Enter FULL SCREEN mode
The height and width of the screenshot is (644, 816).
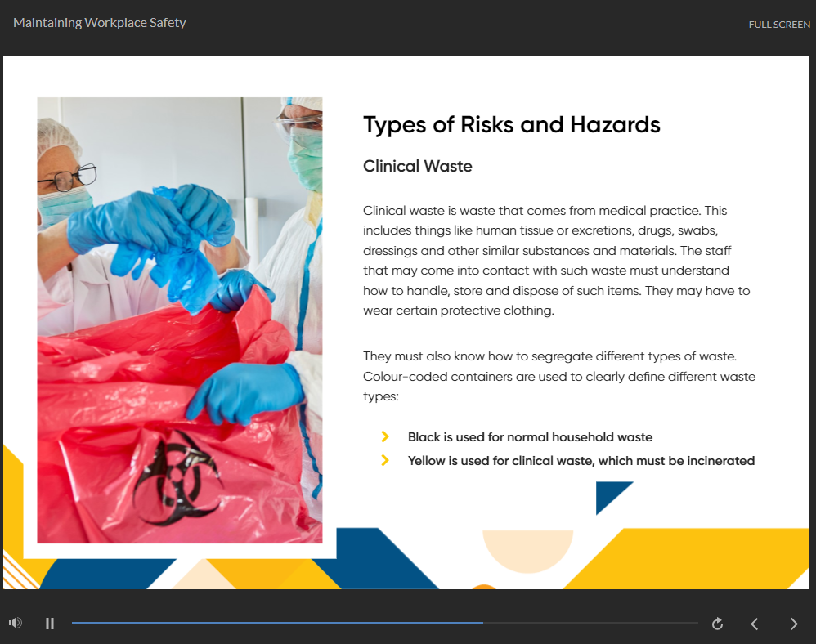click(x=779, y=25)
